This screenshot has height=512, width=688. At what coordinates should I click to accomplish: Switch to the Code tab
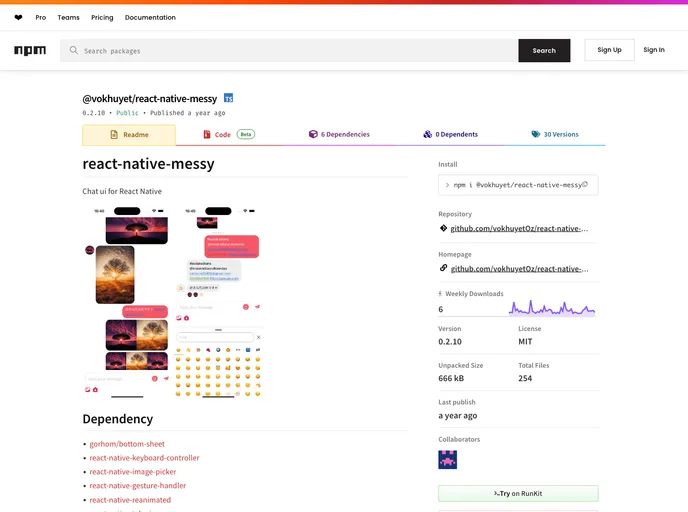229,135
